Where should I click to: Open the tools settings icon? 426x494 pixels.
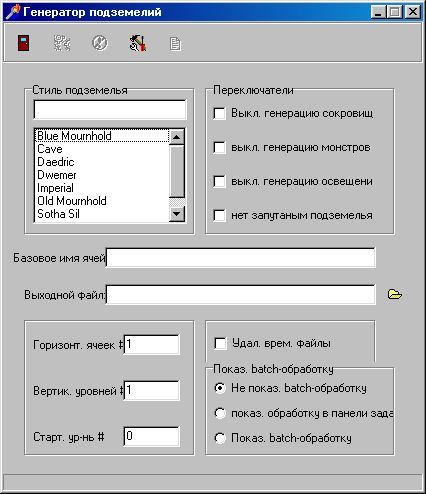click(138, 43)
